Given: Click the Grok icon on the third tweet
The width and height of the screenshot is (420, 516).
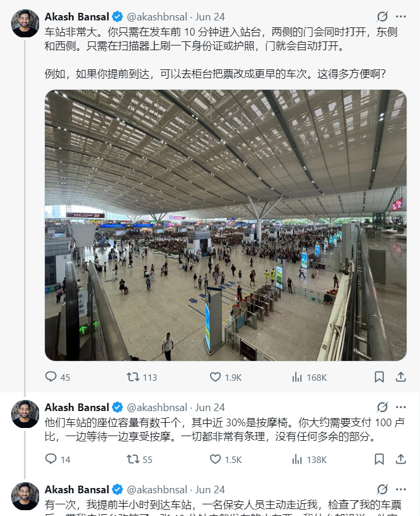Looking at the screenshot, I should coord(383,489).
